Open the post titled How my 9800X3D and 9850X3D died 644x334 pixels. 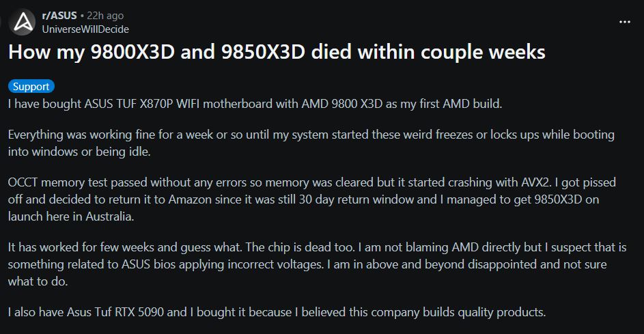[277, 53]
